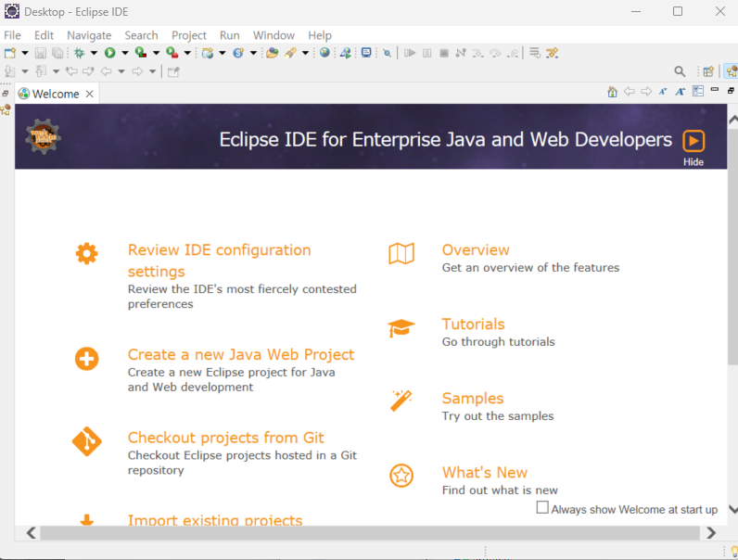Expand the Back history dropdown arrow

click(121, 71)
